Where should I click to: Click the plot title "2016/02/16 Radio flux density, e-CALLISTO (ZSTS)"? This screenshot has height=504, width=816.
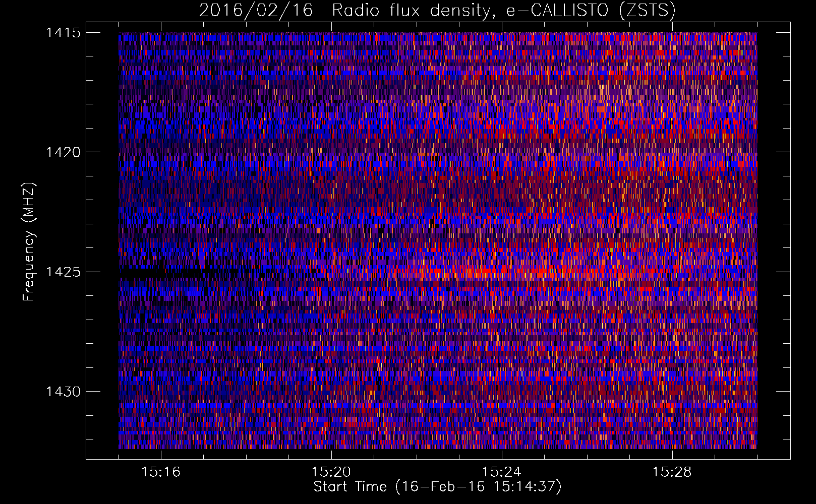(437, 11)
